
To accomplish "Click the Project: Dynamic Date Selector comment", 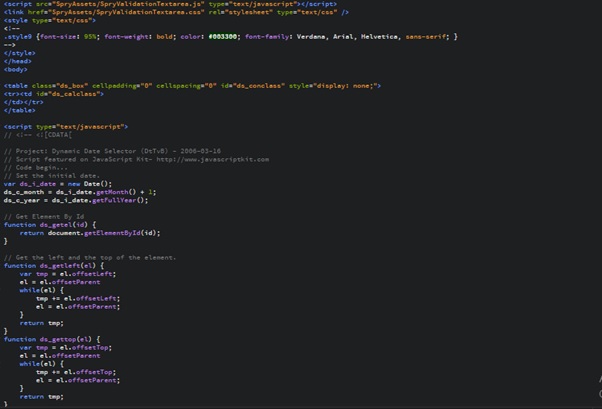I will (112, 151).
